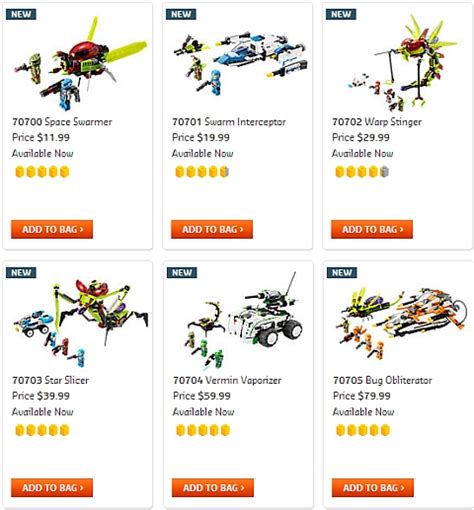Image resolution: width=474 pixels, height=510 pixels.
Task: View brick rating for Star Slicer
Action: coord(42,430)
